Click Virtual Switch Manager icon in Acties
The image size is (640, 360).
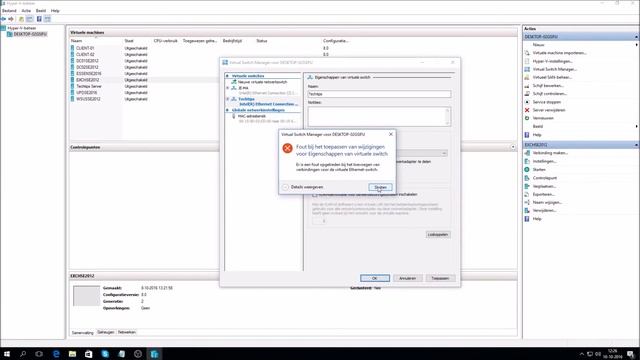(x=527, y=69)
